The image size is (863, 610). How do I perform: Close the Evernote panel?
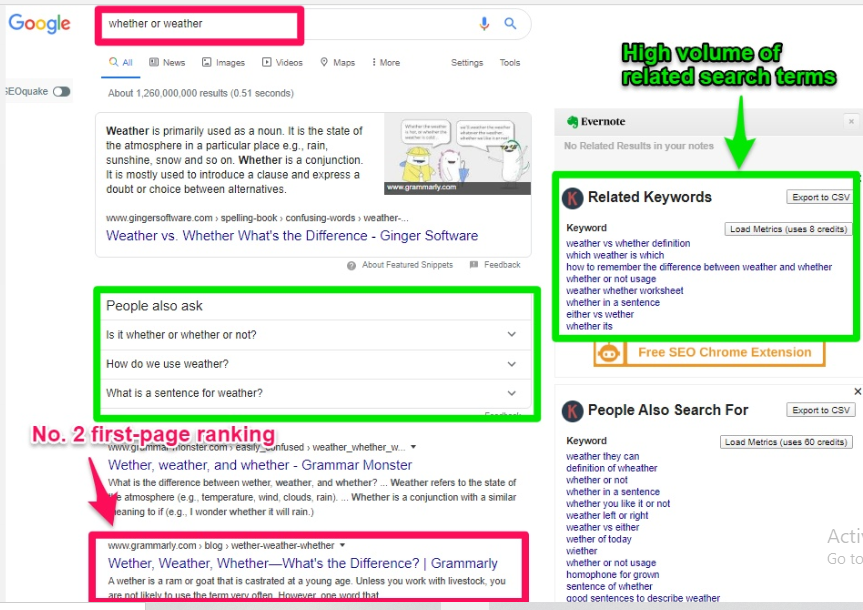click(x=851, y=121)
